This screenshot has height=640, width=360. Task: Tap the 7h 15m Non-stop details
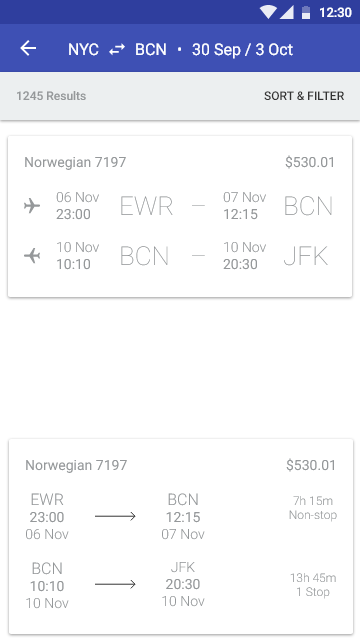click(313, 508)
